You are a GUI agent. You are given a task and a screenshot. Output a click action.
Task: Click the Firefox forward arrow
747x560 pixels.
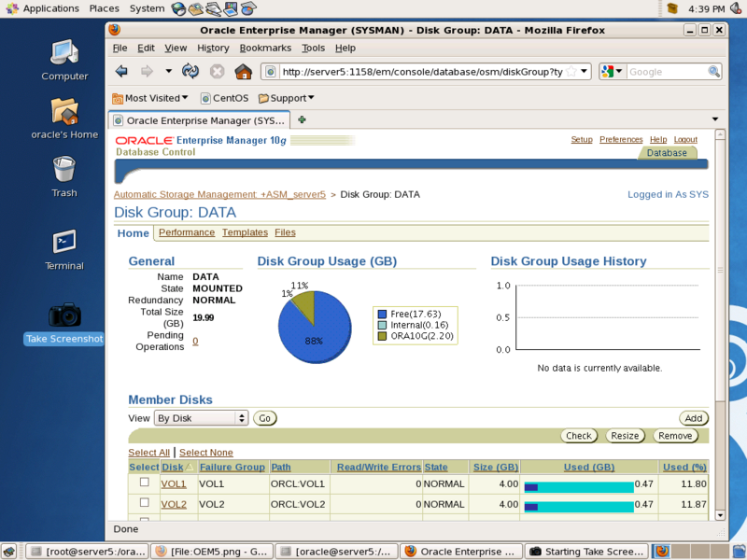(x=147, y=72)
